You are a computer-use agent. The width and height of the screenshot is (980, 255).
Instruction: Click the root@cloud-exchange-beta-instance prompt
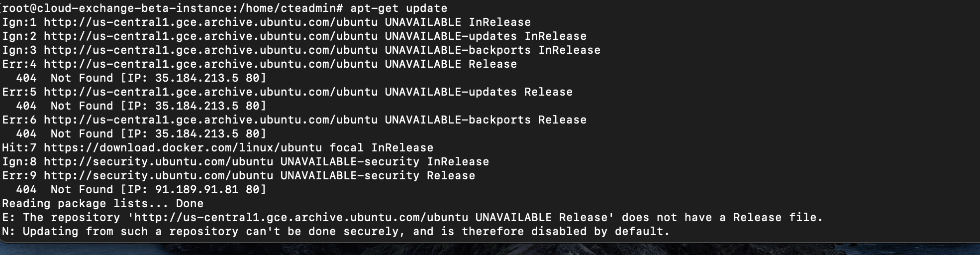click(x=172, y=8)
